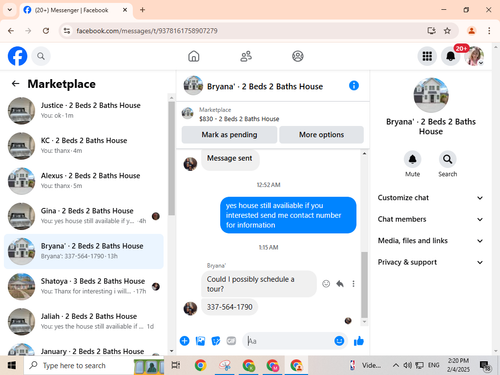Click the More options button
The width and height of the screenshot is (500, 375).
(x=321, y=135)
